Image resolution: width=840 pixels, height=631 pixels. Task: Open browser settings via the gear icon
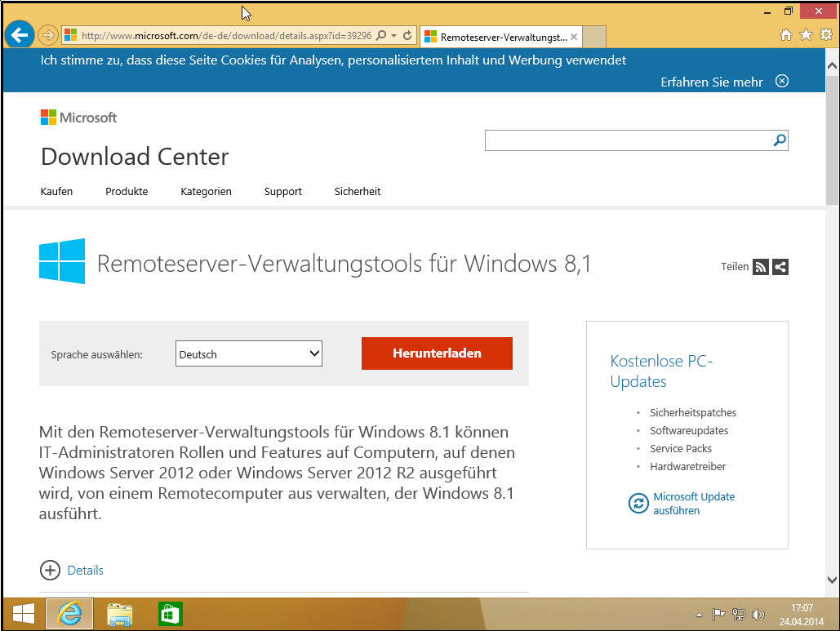click(x=826, y=35)
